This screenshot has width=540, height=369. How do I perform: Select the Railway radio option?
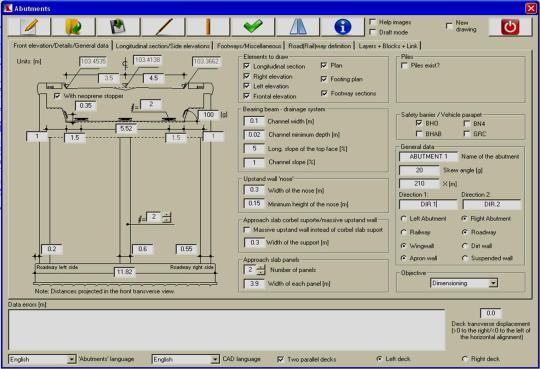(404, 232)
